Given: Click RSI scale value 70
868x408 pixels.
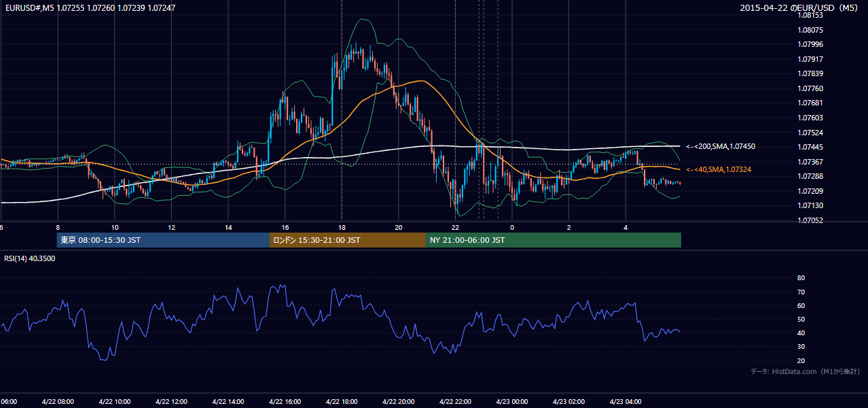Looking at the screenshot, I should (x=801, y=292).
